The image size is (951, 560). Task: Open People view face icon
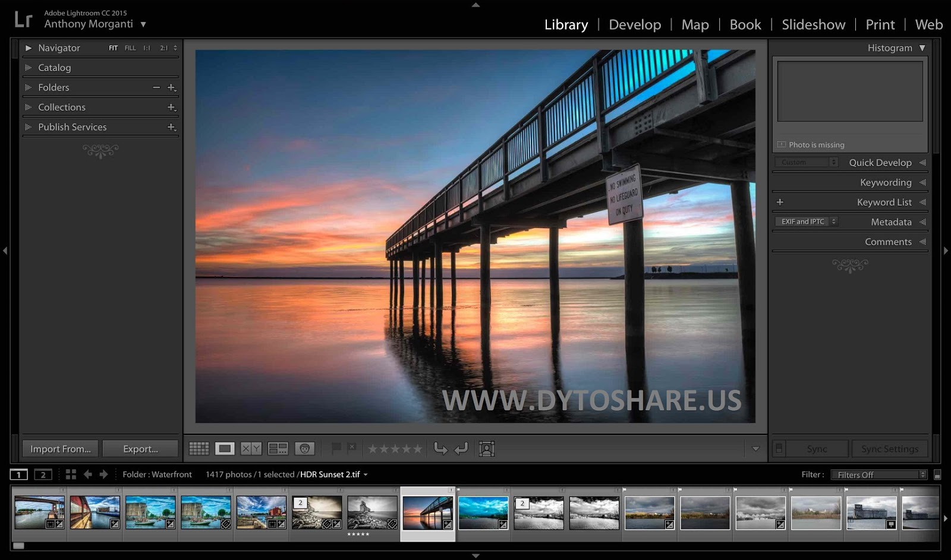pos(304,449)
